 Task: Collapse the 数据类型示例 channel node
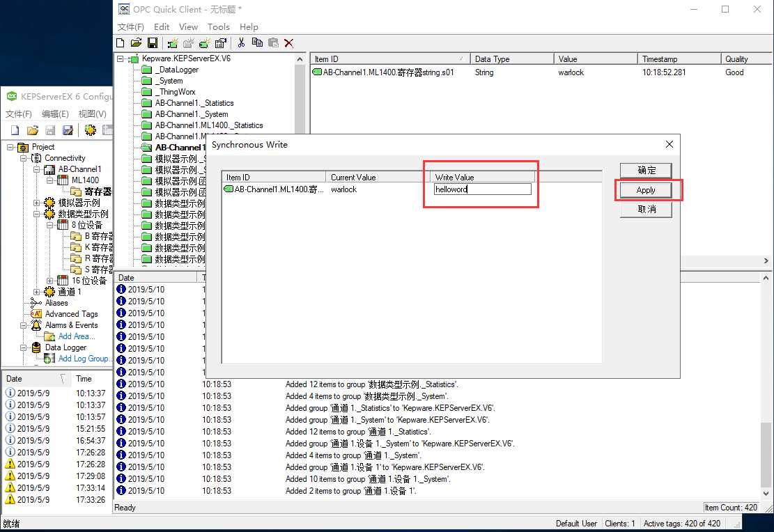[x=36, y=214]
